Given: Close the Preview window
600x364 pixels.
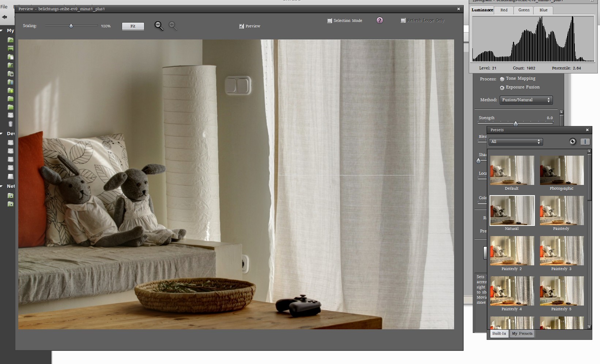Looking at the screenshot, I should 459,9.
